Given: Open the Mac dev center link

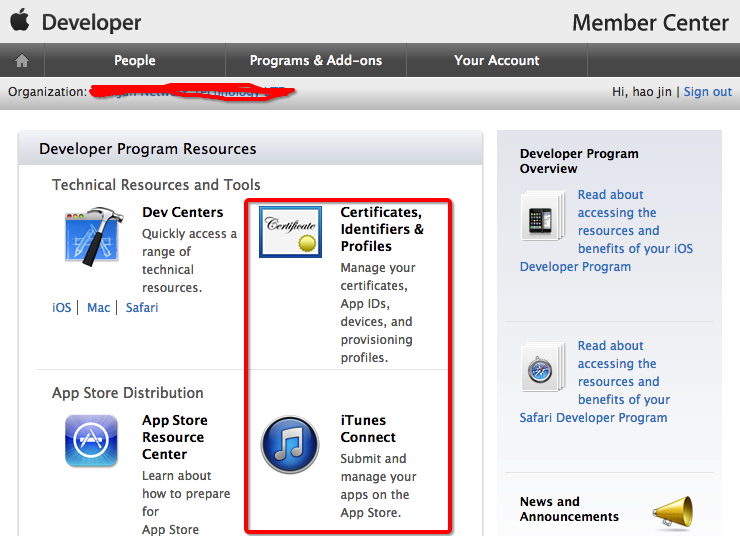Looking at the screenshot, I should (98, 308).
